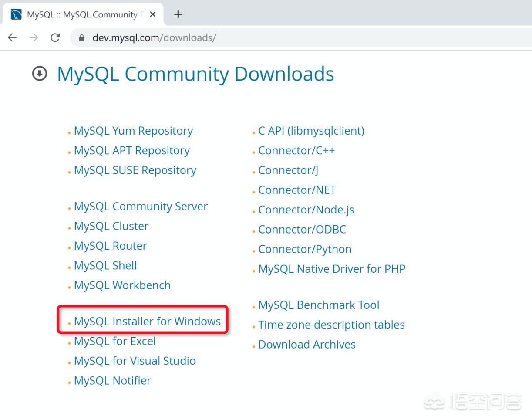Open MySQL Workbench download page
Screen dimensions: 532x420
122,285
